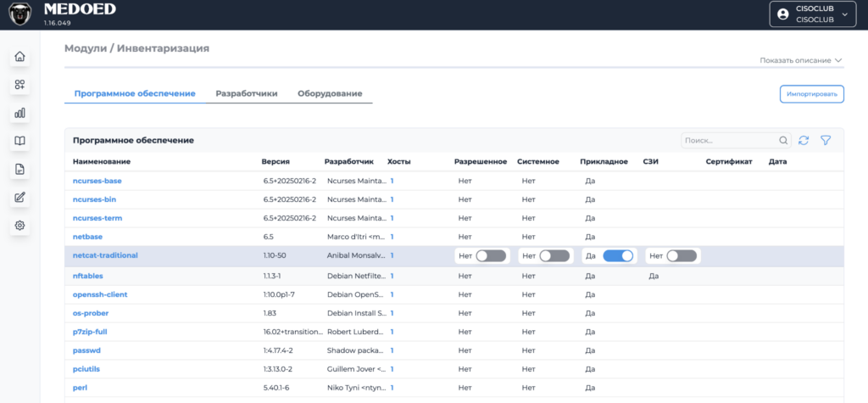
Task: Click the MEDOED badger logo
Action: click(x=20, y=14)
